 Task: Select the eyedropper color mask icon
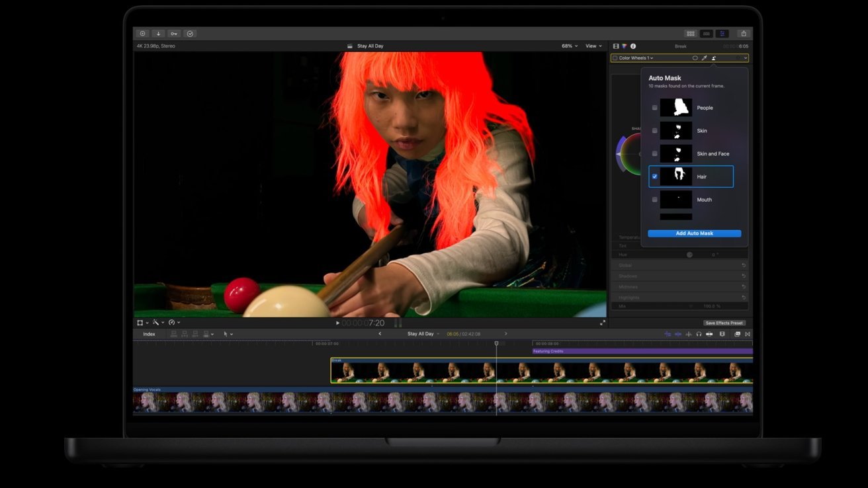pyautogui.click(x=705, y=58)
